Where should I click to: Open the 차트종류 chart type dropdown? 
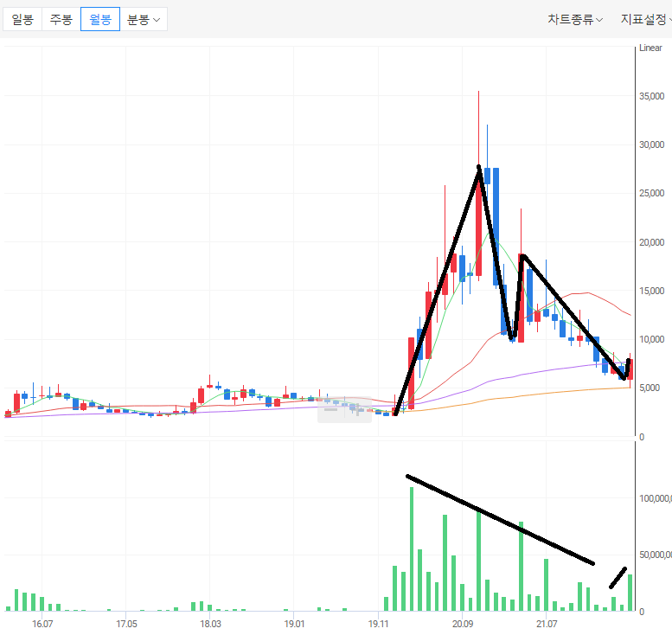tap(575, 19)
